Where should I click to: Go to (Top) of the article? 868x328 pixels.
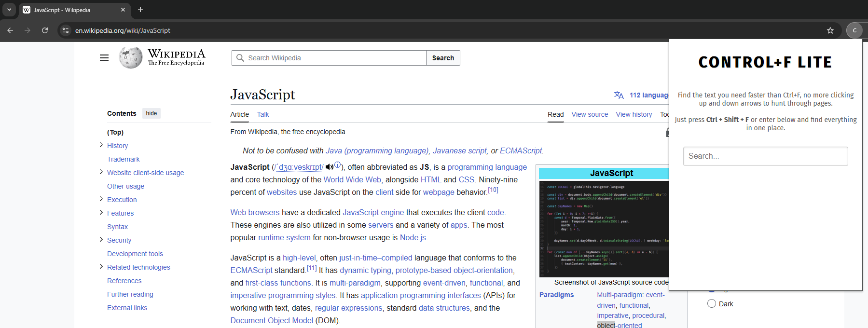coord(115,132)
